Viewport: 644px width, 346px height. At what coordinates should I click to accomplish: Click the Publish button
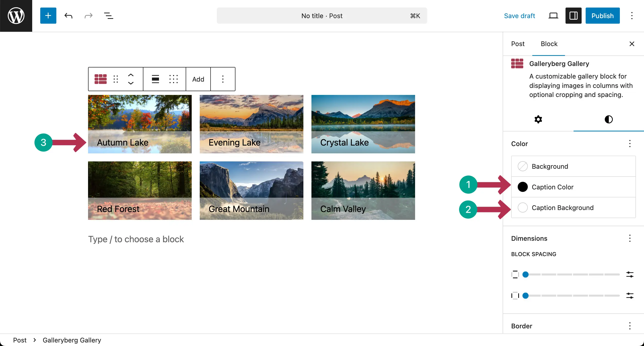[602, 15]
